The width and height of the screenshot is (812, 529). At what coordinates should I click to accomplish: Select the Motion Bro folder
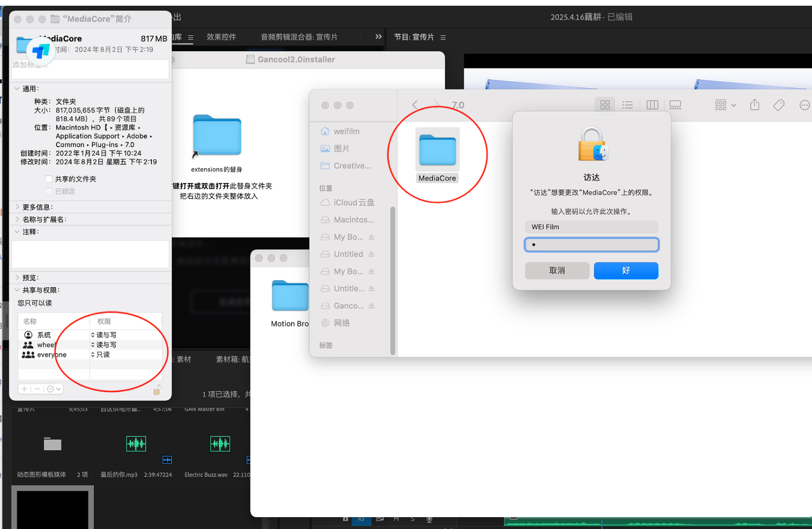(x=290, y=296)
